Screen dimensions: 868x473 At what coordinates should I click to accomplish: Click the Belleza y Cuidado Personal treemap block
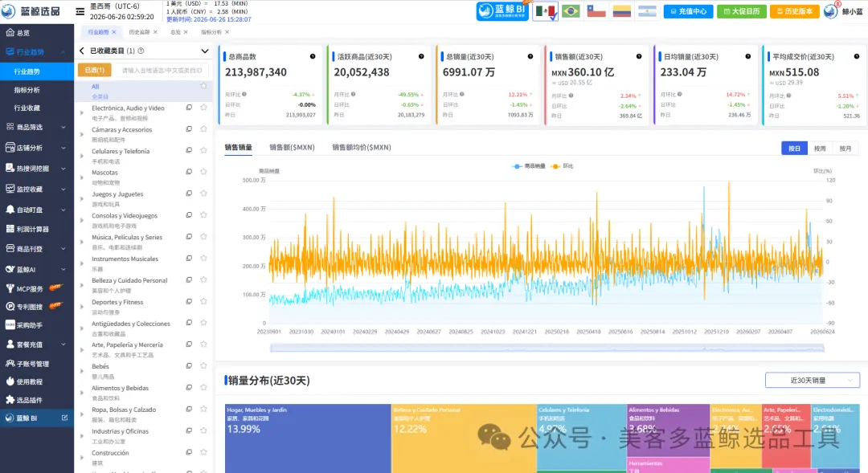tap(464, 438)
